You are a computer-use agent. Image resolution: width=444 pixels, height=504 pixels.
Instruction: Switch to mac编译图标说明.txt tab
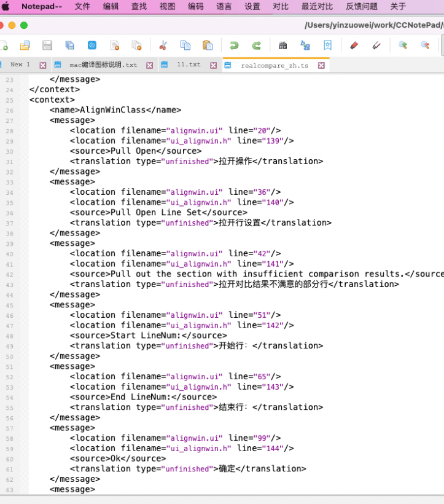[x=103, y=65]
